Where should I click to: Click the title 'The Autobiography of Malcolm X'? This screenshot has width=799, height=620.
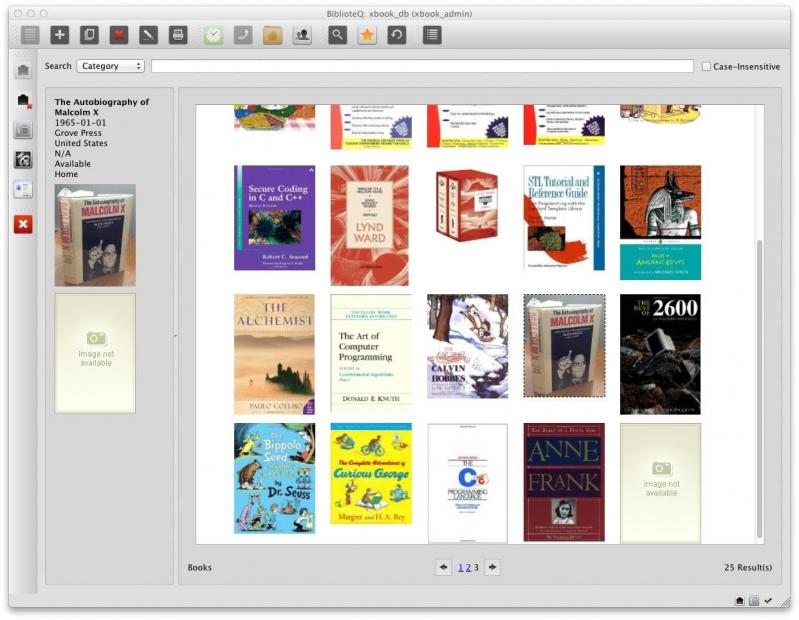pos(101,107)
